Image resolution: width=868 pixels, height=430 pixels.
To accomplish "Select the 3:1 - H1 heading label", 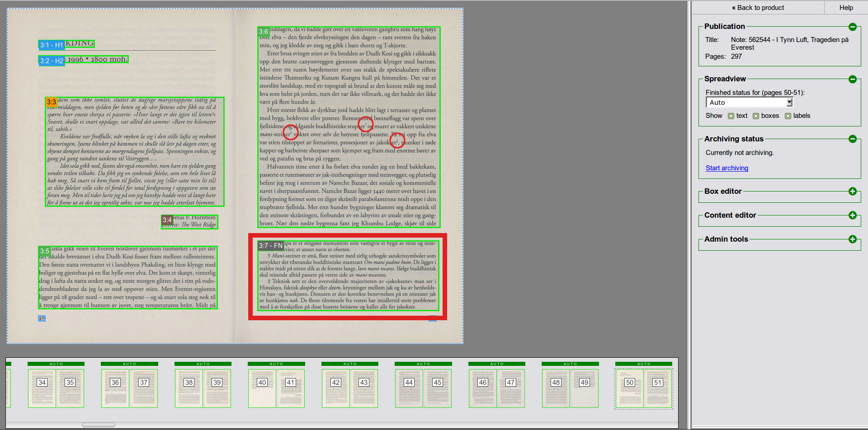I will tap(52, 45).
